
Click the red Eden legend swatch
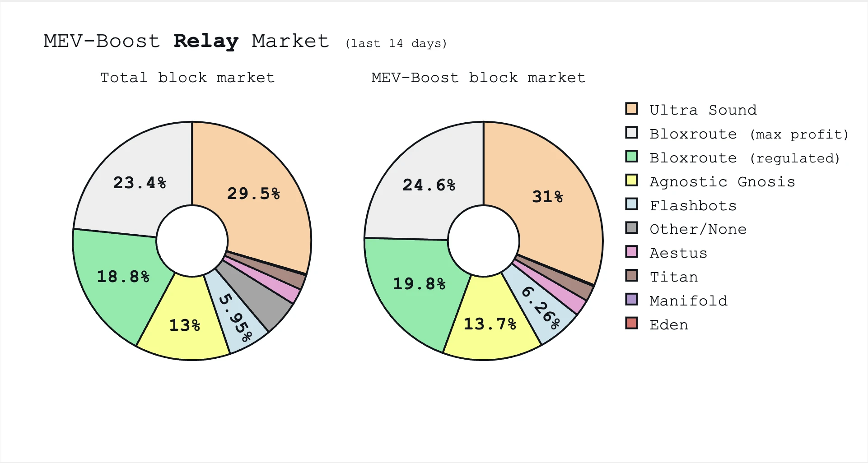(x=631, y=324)
